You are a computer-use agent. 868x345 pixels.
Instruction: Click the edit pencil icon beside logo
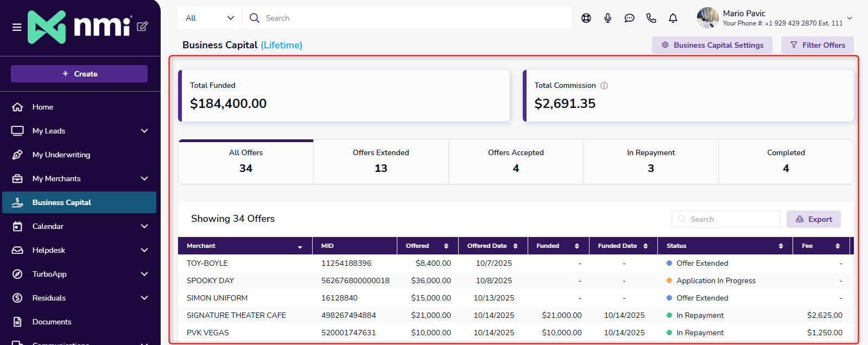point(142,26)
